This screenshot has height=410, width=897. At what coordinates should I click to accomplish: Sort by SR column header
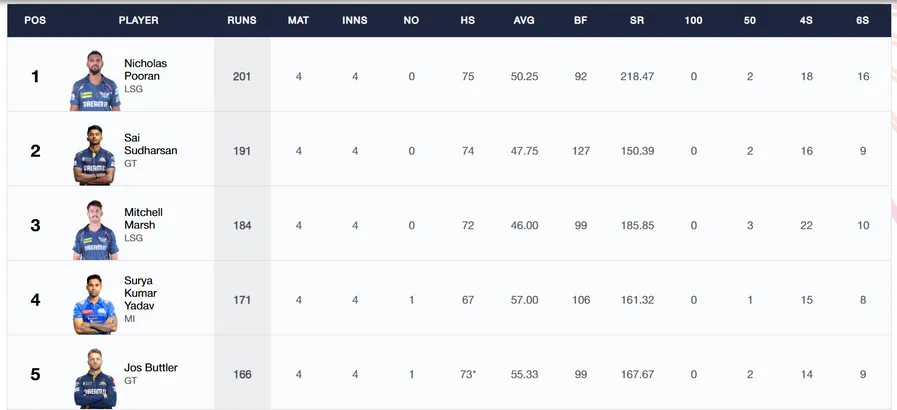click(637, 20)
